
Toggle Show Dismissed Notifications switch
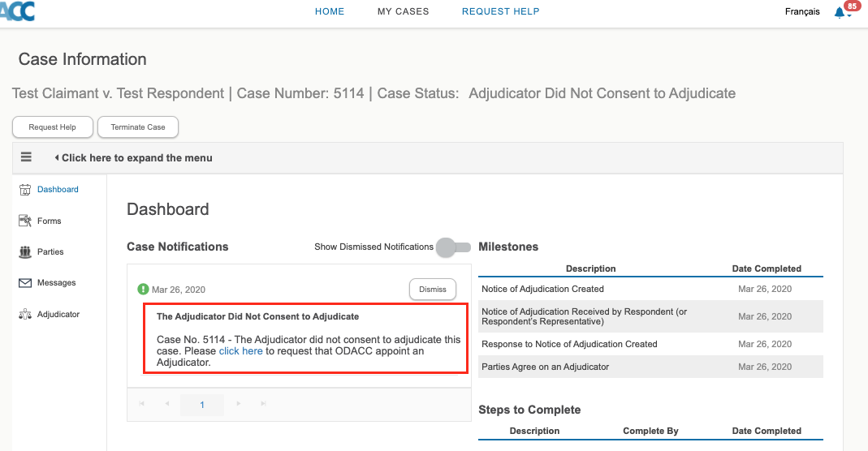pyautogui.click(x=453, y=247)
